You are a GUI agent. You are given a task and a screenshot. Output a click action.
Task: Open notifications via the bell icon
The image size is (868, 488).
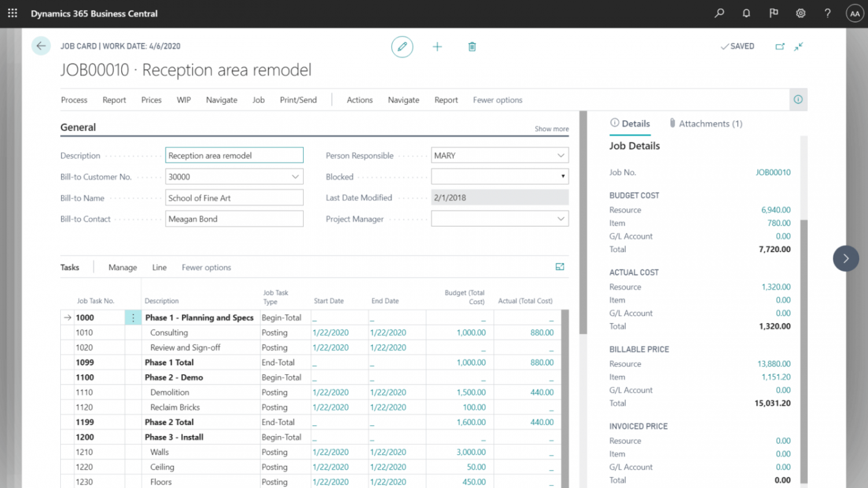point(746,13)
